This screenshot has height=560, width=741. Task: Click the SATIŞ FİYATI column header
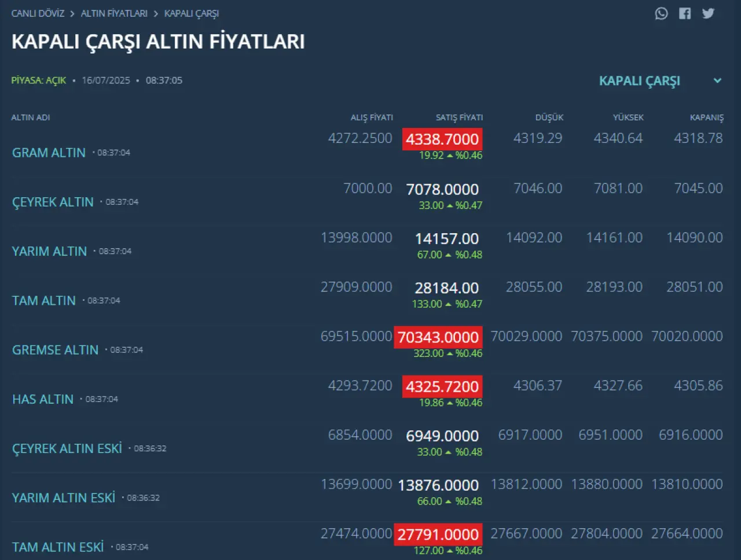pyautogui.click(x=459, y=117)
